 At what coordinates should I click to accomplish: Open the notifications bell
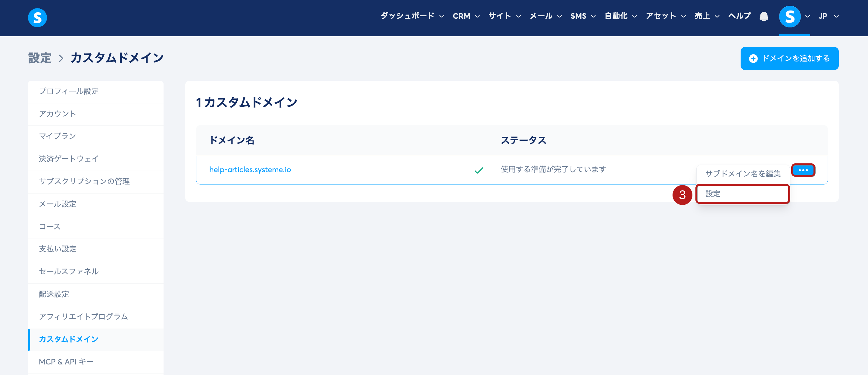pyautogui.click(x=763, y=17)
